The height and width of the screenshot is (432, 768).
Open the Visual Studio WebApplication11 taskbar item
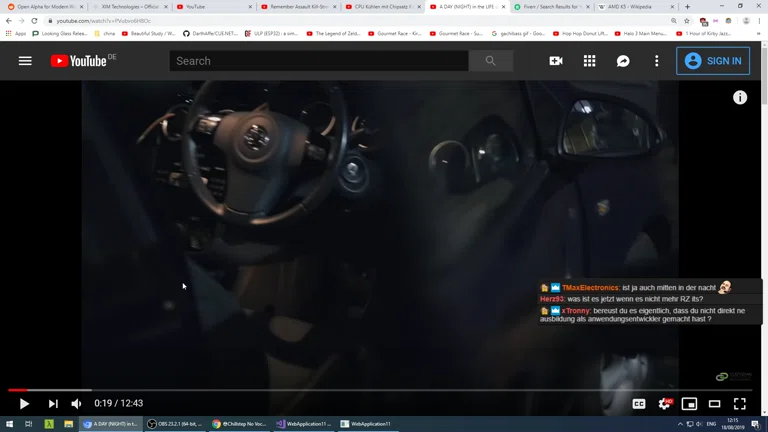pos(304,424)
